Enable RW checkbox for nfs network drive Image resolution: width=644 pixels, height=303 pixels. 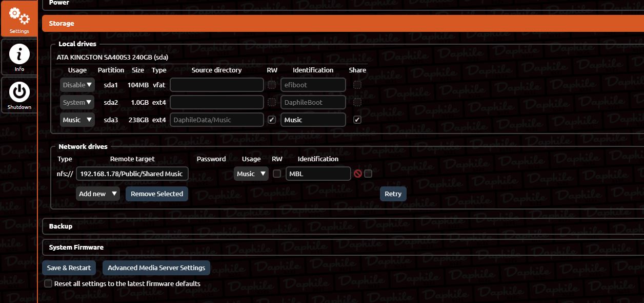click(277, 174)
